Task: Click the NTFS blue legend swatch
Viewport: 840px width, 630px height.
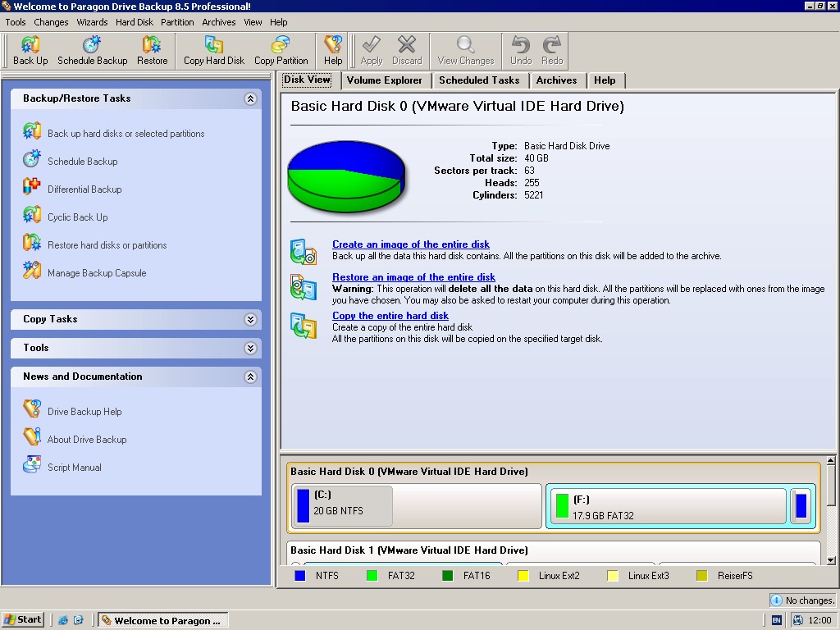Action: pos(300,576)
